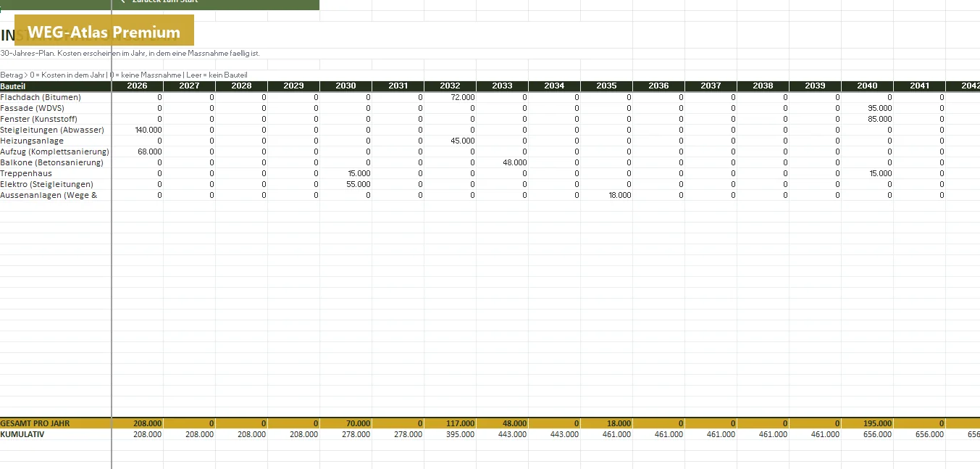Image resolution: width=980 pixels, height=469 pixels.
Task: Select the 'GESAMT PRO JAHR' label cell
Action: click(x=56, y=423)
